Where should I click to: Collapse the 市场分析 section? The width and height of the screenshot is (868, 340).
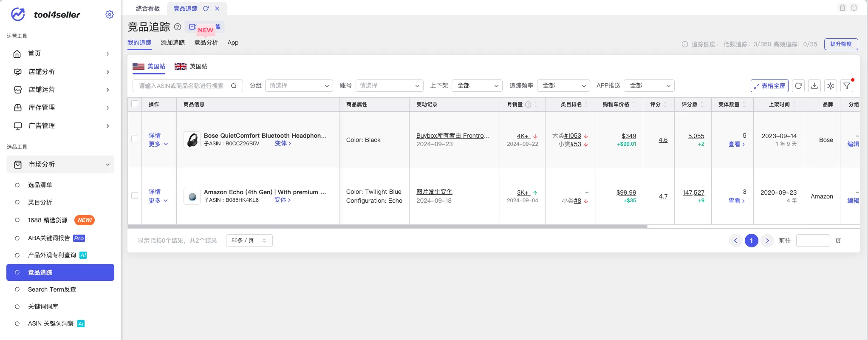[x=60, y=164]
